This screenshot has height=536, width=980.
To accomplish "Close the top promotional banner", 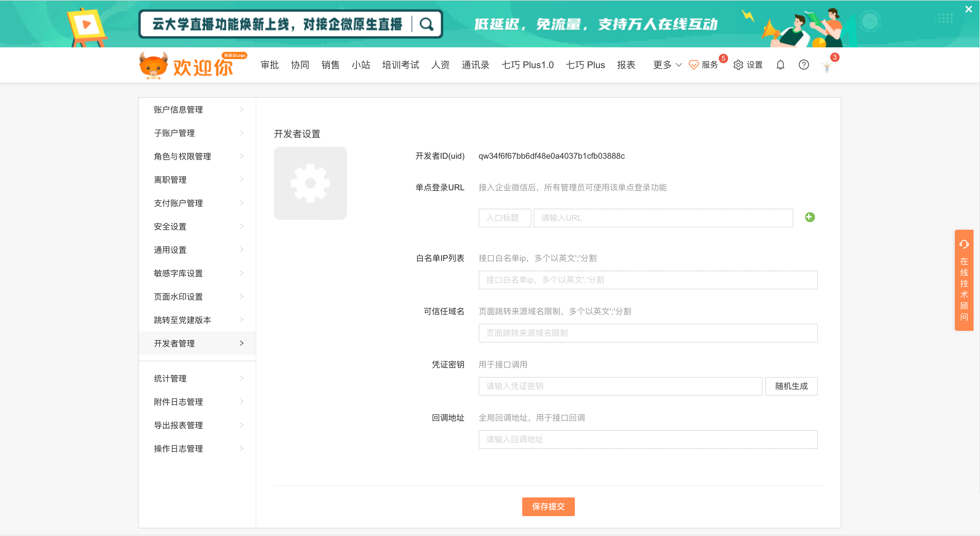I will click(x=969, y=9).
